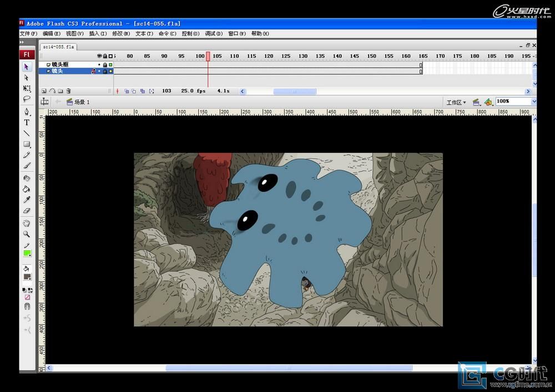
Task: Open dark fill color swatch
Action: pos(27,277)
